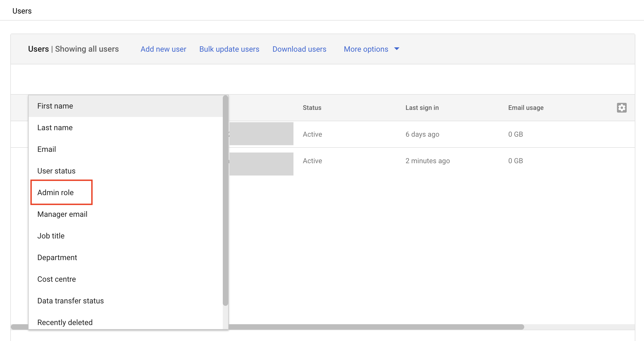The width and height of the screenshot is (644, 341).
Task: Select Cost centre filter entry
Action: click(x=57, y=279)
